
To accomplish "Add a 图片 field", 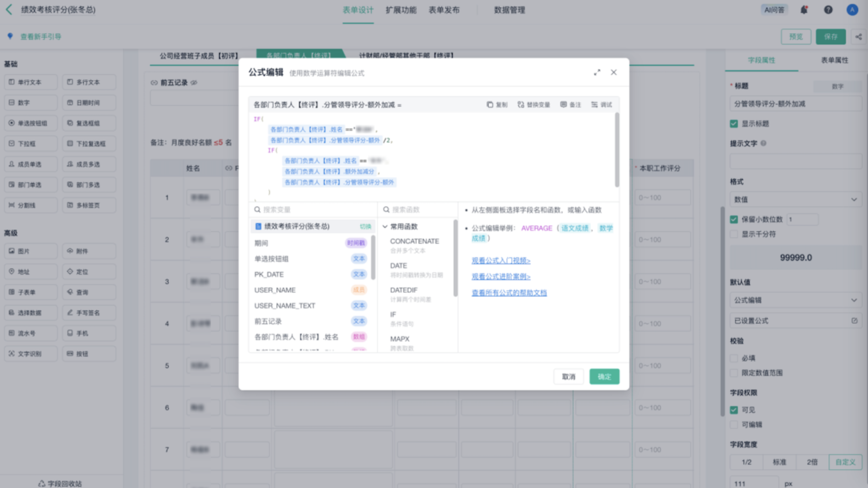I will (x=31, y=251).
